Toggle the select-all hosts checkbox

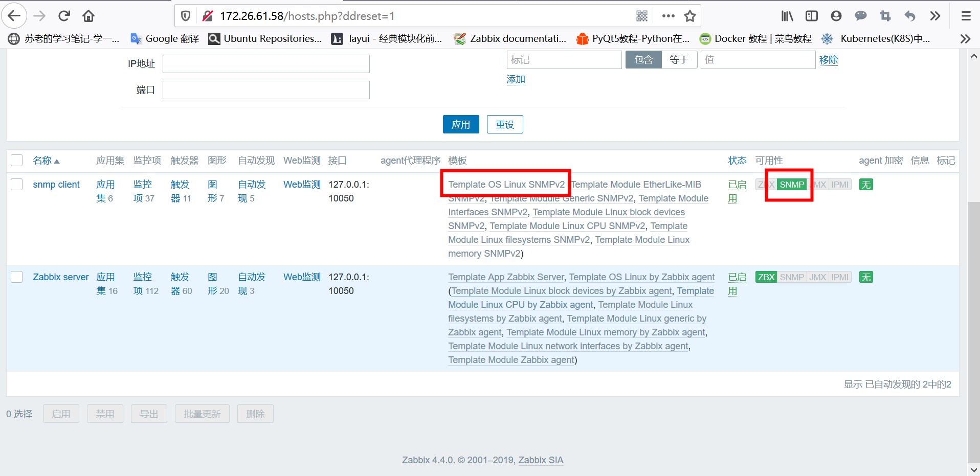pos(17,161)
